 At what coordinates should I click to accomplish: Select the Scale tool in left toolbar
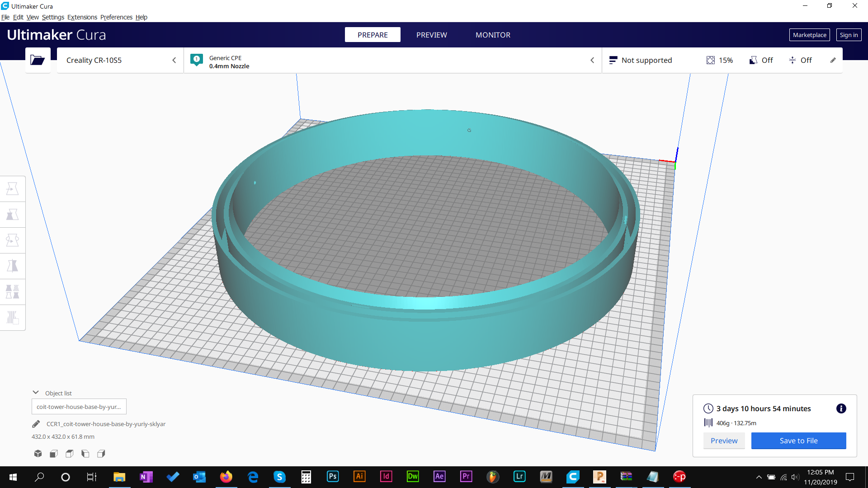[13, 215]
